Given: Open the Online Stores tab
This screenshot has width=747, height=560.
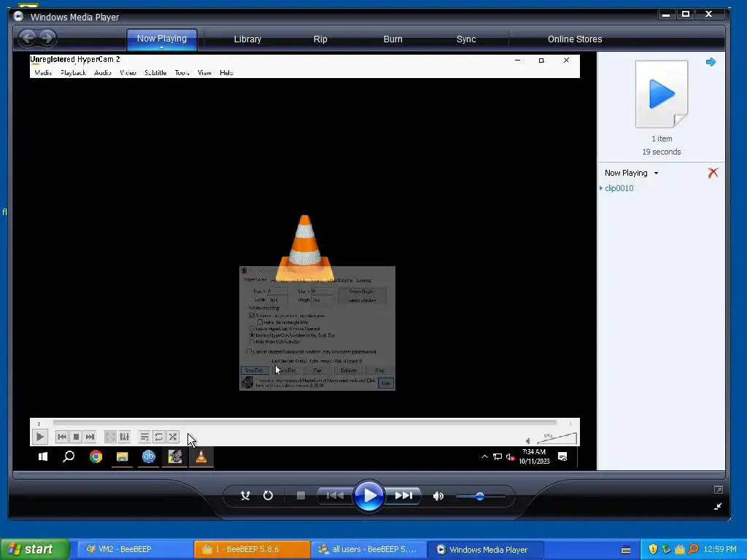Looking at the screenshot, I should (575, 39).
